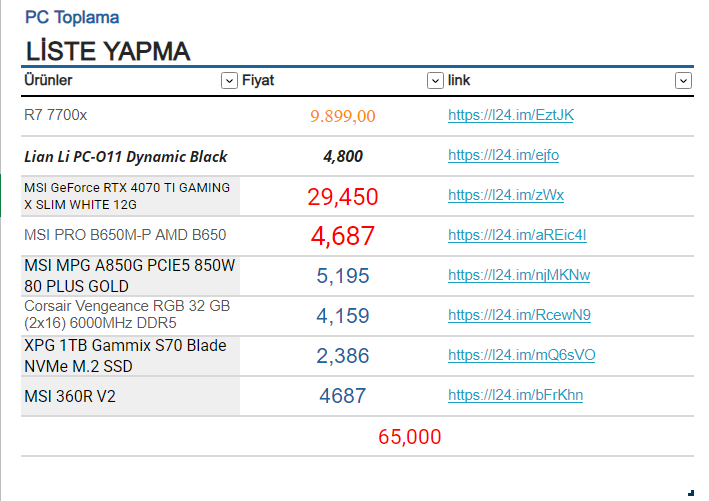Open the Fiyat column filter dropdown

[x=435, y=81]
